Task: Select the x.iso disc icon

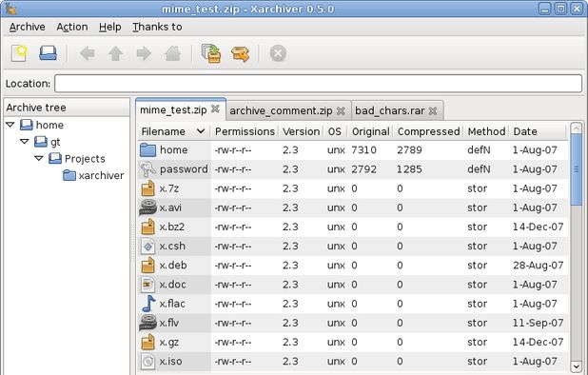Action: [x=147, y=361]
